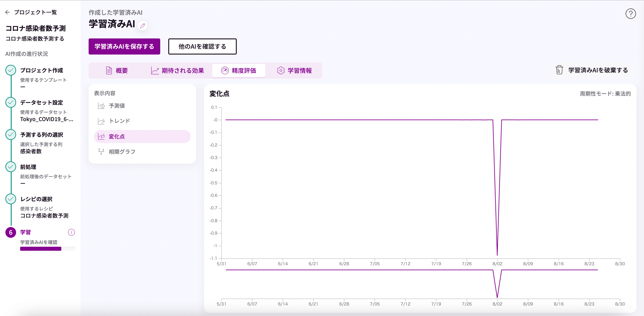Click the 前処理 step title

(x=28, y=167)
